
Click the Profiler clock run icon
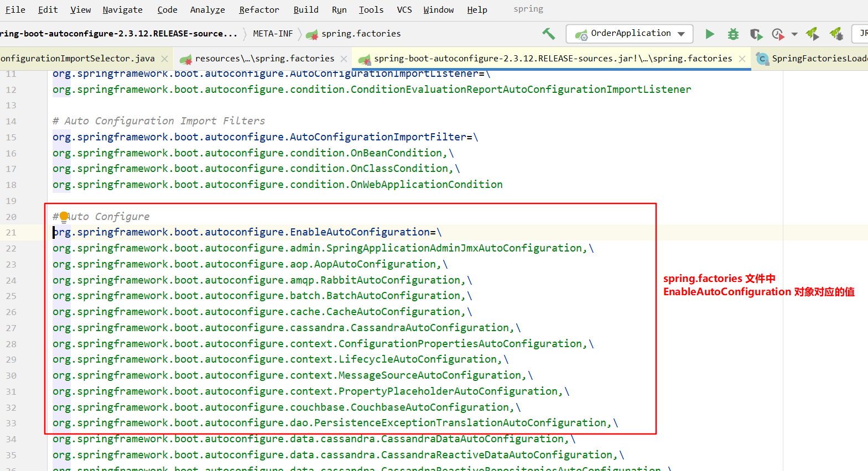pos(778,34)
